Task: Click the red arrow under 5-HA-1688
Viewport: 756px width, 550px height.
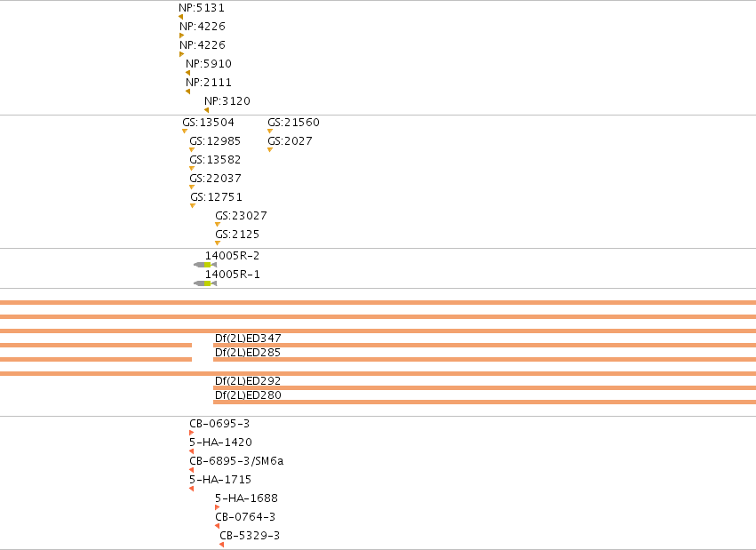Action: 218,507
